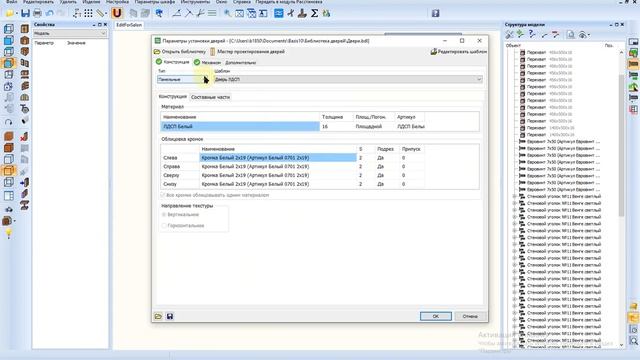Launch Мастер проектирования дверей
Screen dimensions: 640x360
click(x=247, y=52)
